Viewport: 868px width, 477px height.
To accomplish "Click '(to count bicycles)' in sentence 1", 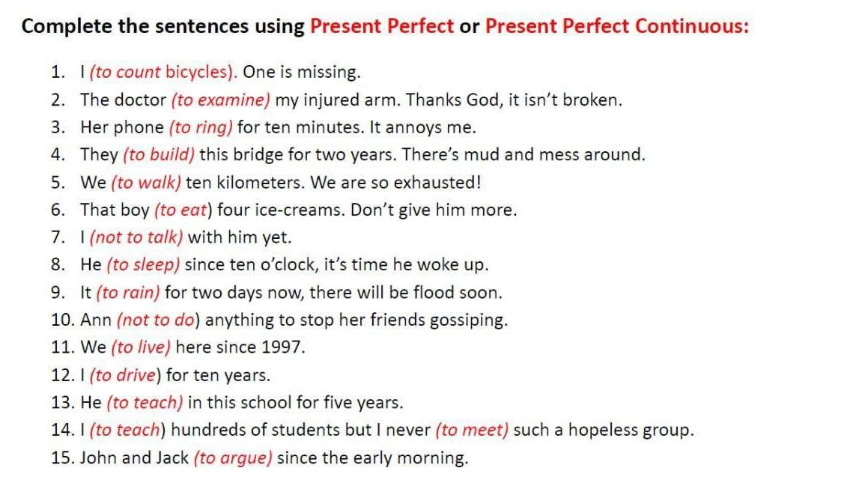I will coord(163,73).
